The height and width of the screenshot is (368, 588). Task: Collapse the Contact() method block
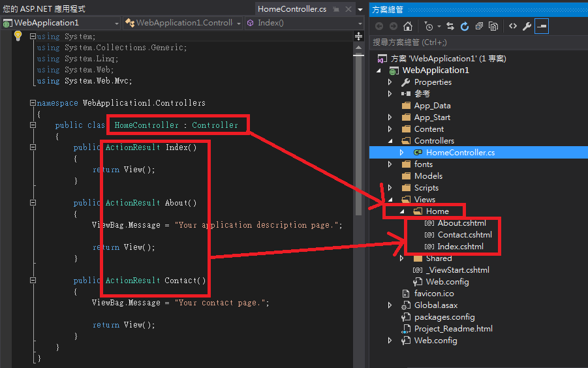[x=33, y=280]
